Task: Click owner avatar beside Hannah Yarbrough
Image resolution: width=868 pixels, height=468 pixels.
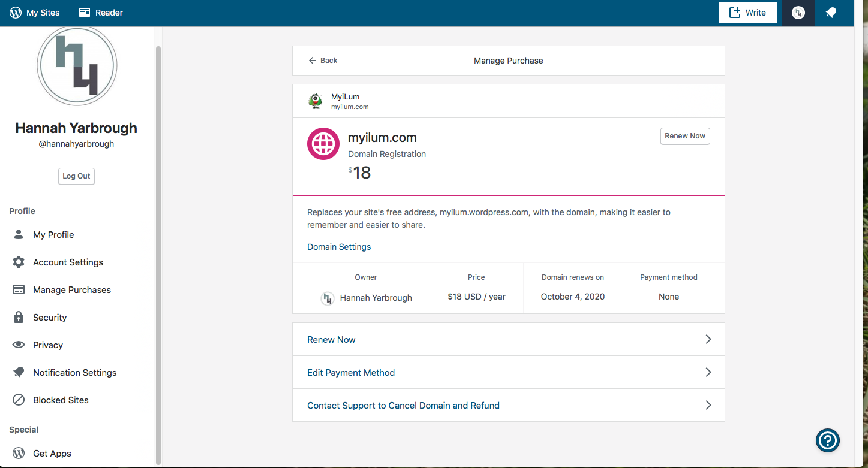Action: [327, 298]
